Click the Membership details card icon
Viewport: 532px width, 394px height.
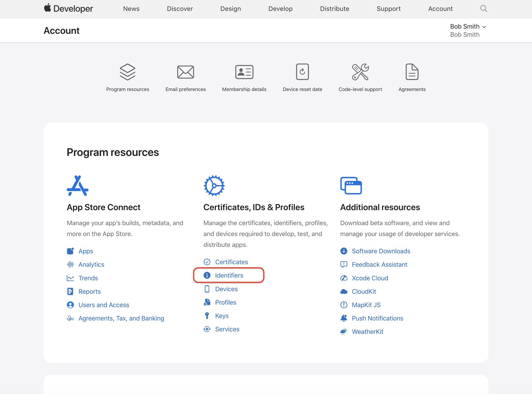244,72
